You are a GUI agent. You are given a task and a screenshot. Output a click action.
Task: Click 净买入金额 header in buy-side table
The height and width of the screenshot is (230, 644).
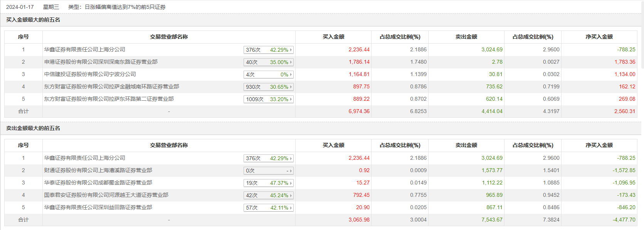click(x=599, y=37)
